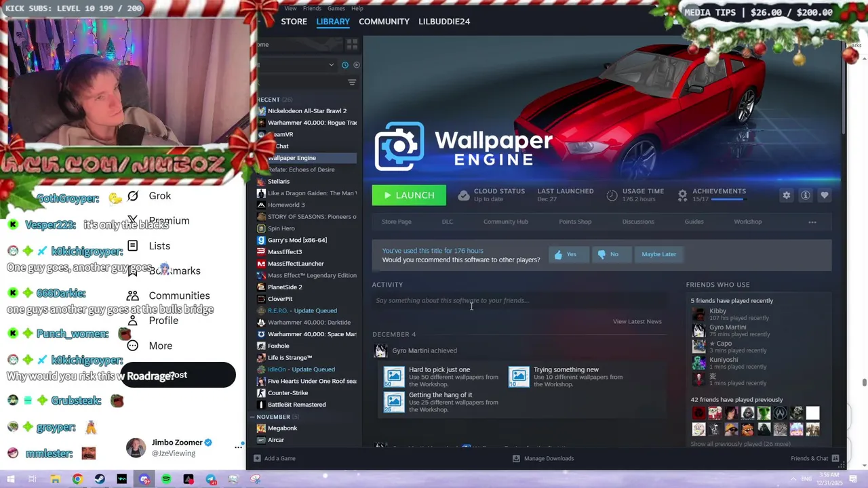Screen dimensions: 868x488
Task: Open the DLC link
Action: (448, 222)
